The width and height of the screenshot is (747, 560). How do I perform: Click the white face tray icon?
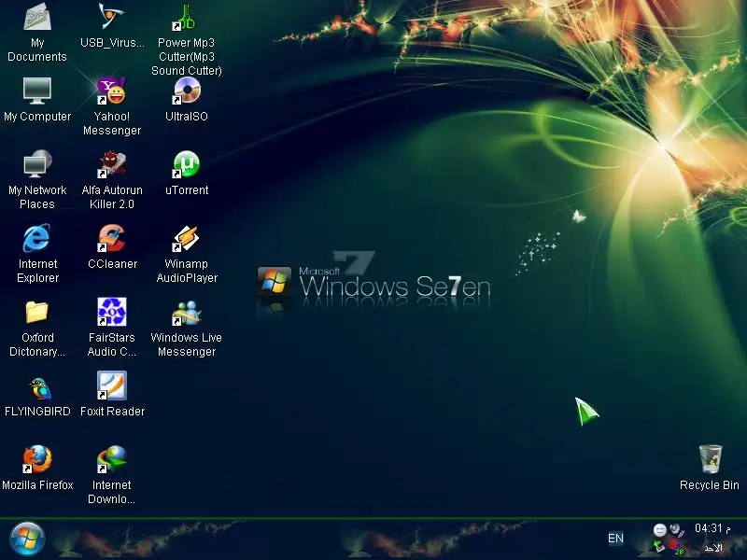(660, 530)
